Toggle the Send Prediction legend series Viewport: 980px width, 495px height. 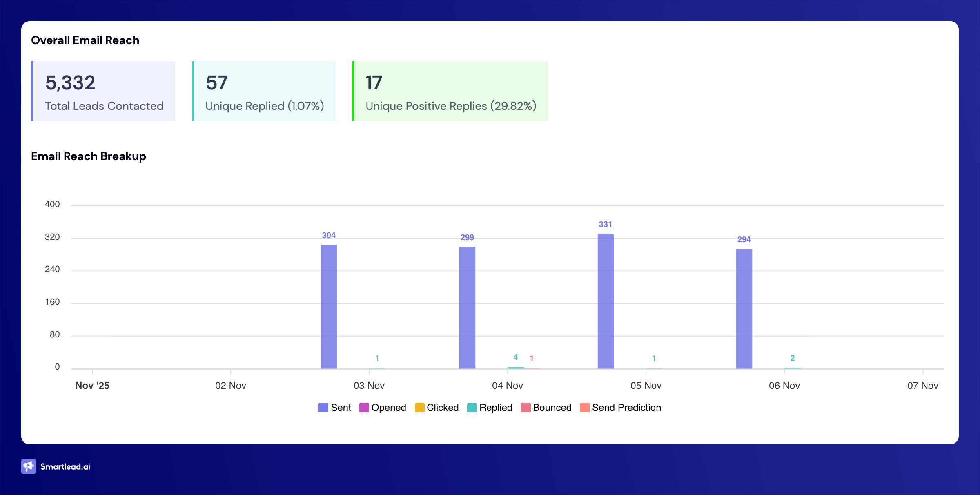point(626,408)
